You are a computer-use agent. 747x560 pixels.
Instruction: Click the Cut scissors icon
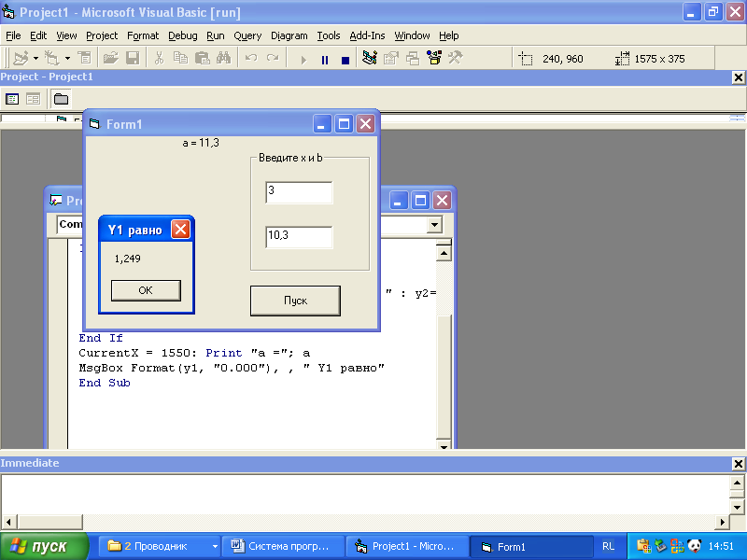159,58
